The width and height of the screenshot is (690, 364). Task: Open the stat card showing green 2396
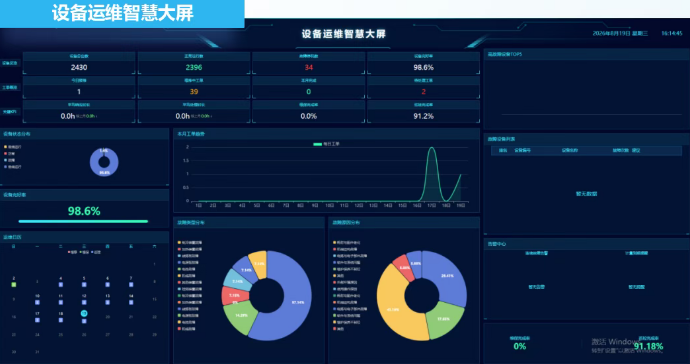coord(194,63)
